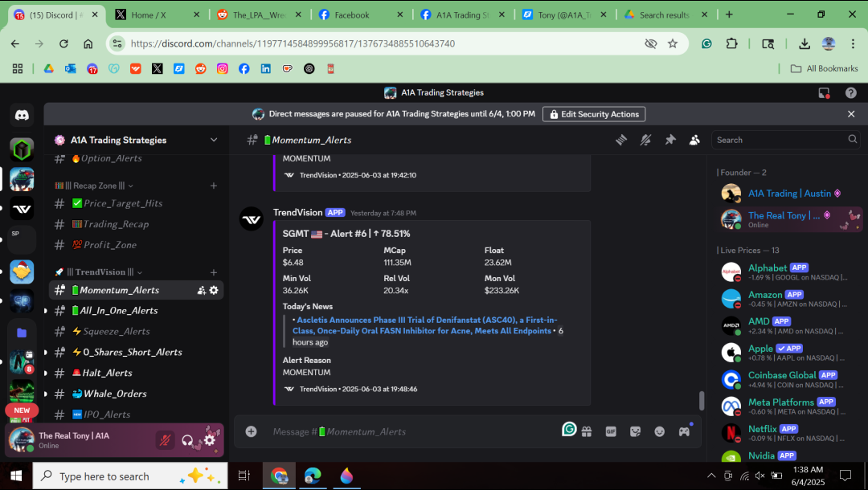Image resolution: width=868 pixels, height=490 pixels.
Task: Bookmark this page star icon
Action: coord(673,43)
